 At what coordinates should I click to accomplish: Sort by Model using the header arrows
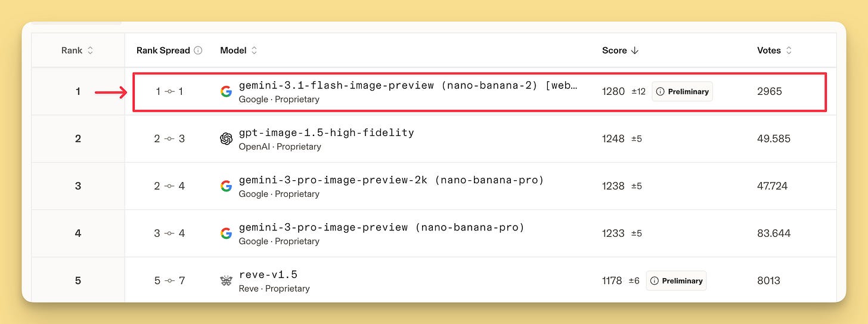click(254, 51)
